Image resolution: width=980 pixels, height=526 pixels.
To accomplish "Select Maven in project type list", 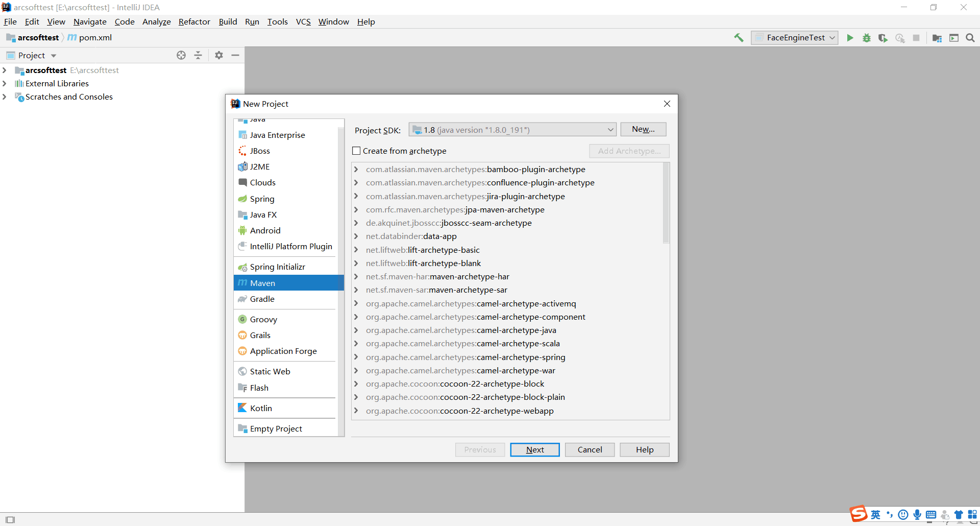I will [262, 282].
